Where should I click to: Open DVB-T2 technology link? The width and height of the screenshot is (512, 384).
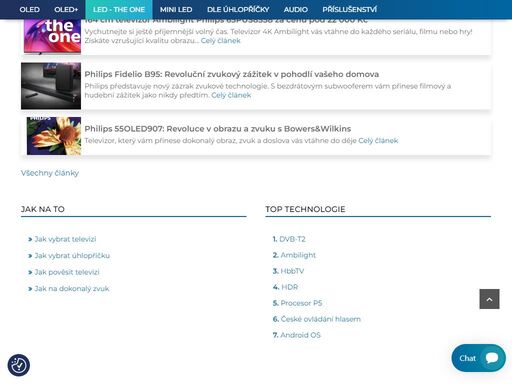point(292,239)
